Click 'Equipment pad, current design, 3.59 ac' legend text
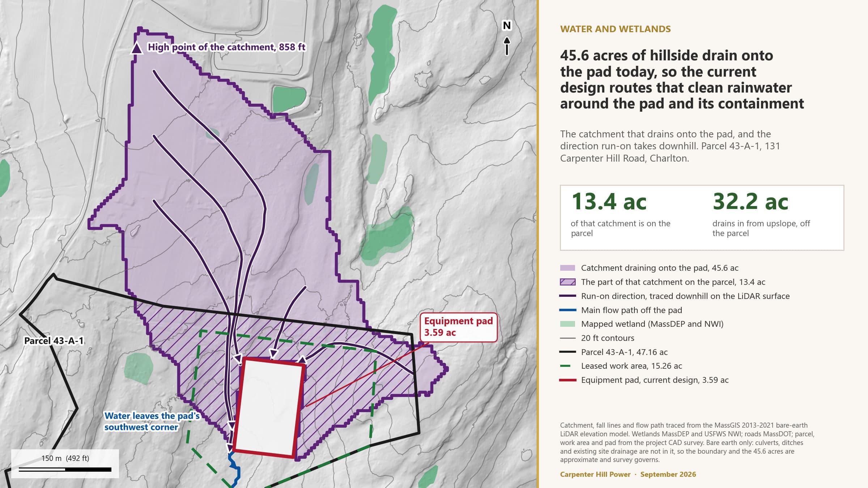Image resolution: width=868 pixels, height=488 pixels. click(x=655, y=380)
